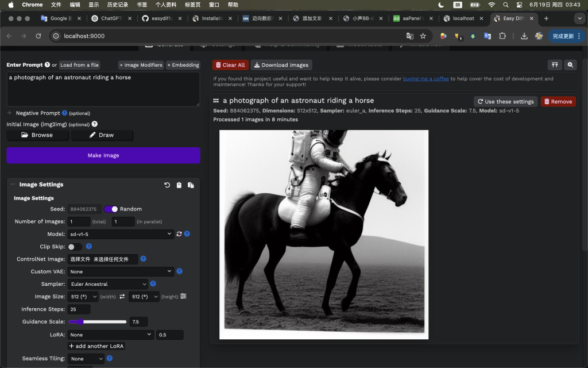This screenshot has width=588, height=368.
Task: Open the Model dropdown showing sd-v1-5
Action: pos(121,234)
